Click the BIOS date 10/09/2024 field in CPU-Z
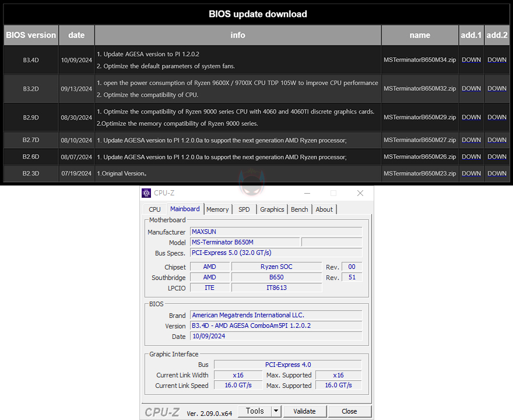The height and width of the screenshot is (420, 513). 276,336
